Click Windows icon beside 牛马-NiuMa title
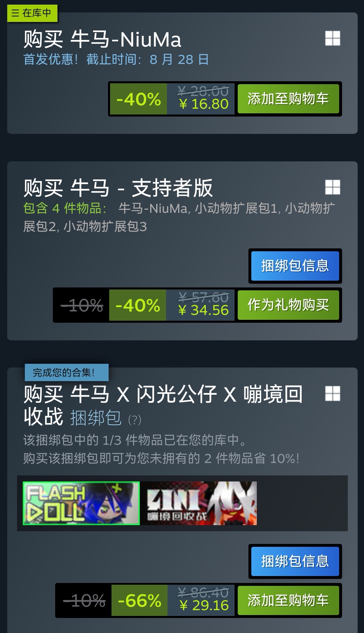 (x=333, y=38)
